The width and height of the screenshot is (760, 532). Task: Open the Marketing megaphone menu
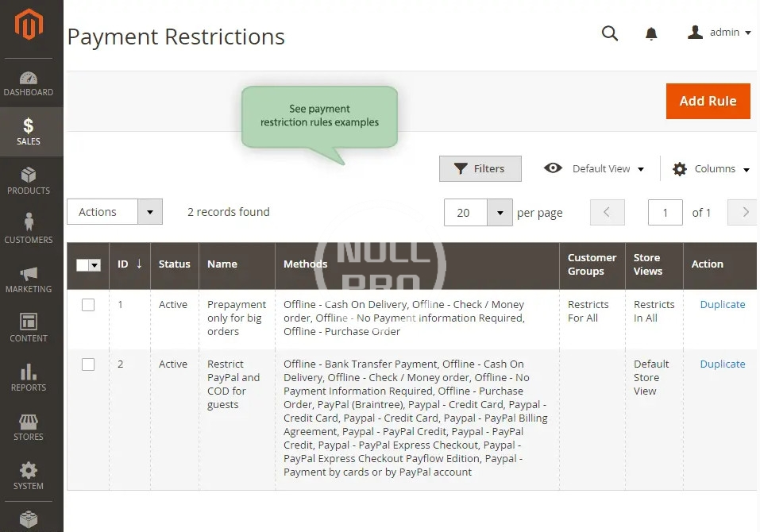pyautogui.click(x=29, y=279)
